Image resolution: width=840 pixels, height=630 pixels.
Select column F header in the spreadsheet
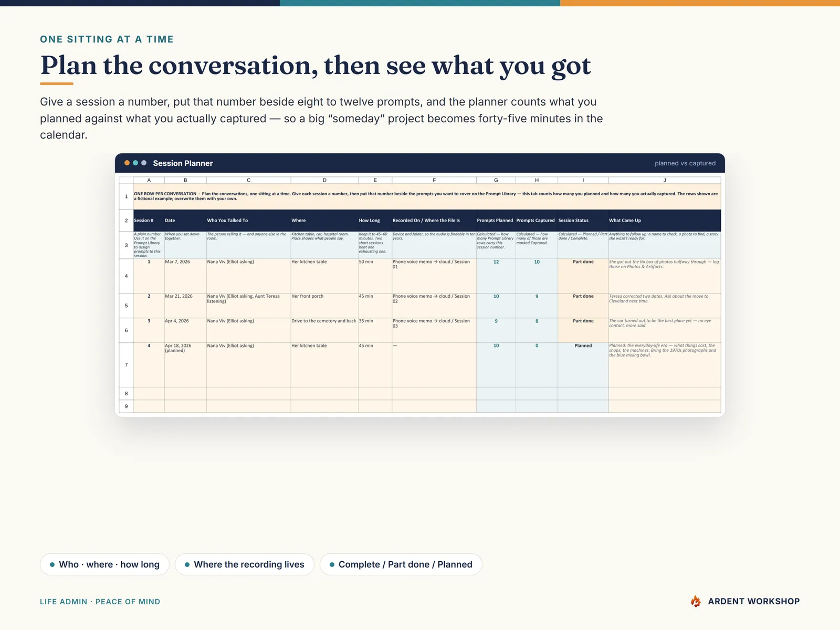click(x=434, y=180)
